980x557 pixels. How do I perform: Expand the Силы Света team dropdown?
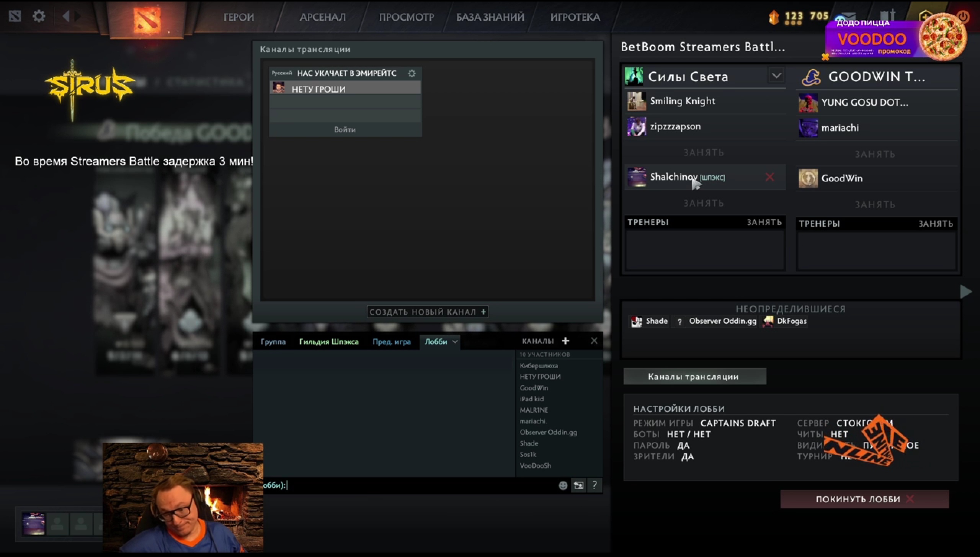[x=776, y=76]
